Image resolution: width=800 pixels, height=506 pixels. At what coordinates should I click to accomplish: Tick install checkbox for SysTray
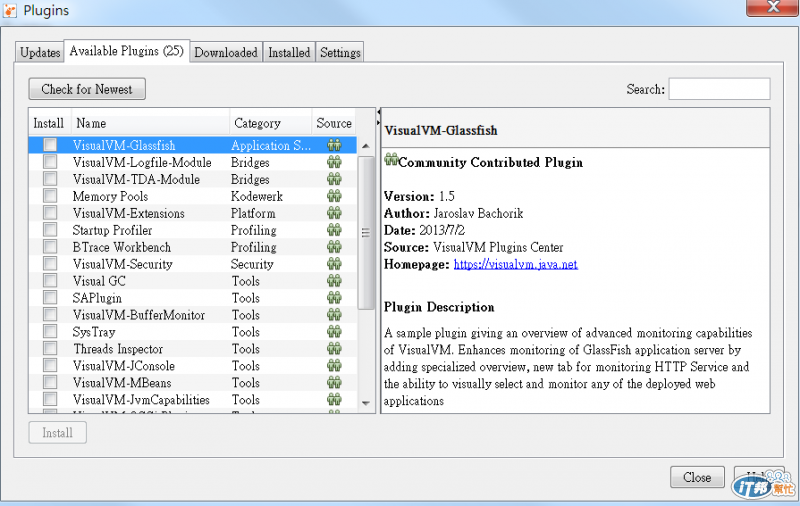pyautogui.click(x=50, y=332)
